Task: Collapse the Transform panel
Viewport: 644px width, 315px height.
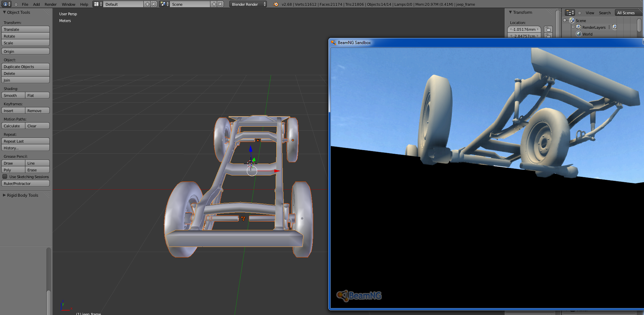Action: (510, 12)
